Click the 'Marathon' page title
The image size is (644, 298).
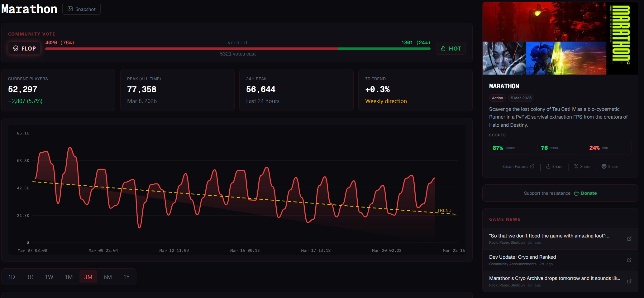pyautogui.click(x=29, y=9)
